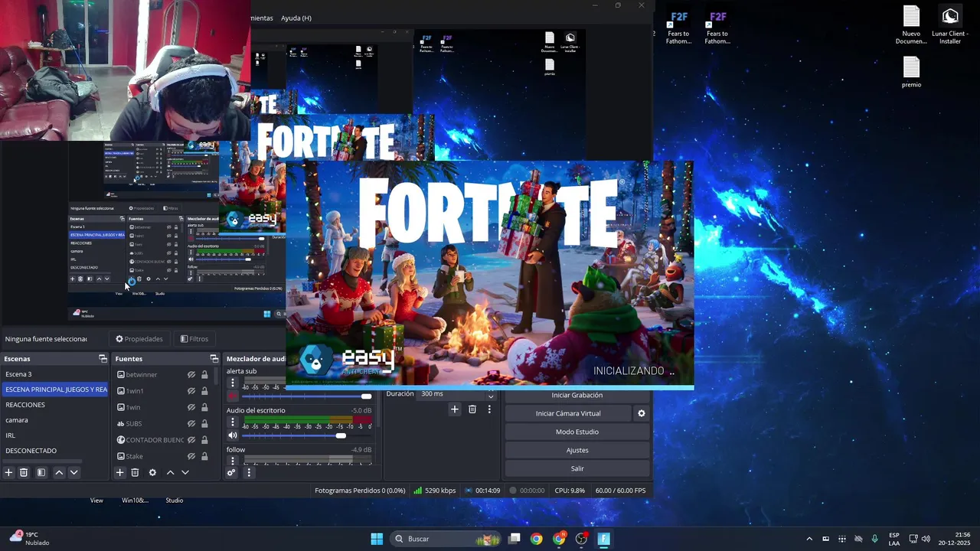The height and width of the screenshot is (551, 980).
Task: Delete transition with trash icon
Action: point(472,409)
